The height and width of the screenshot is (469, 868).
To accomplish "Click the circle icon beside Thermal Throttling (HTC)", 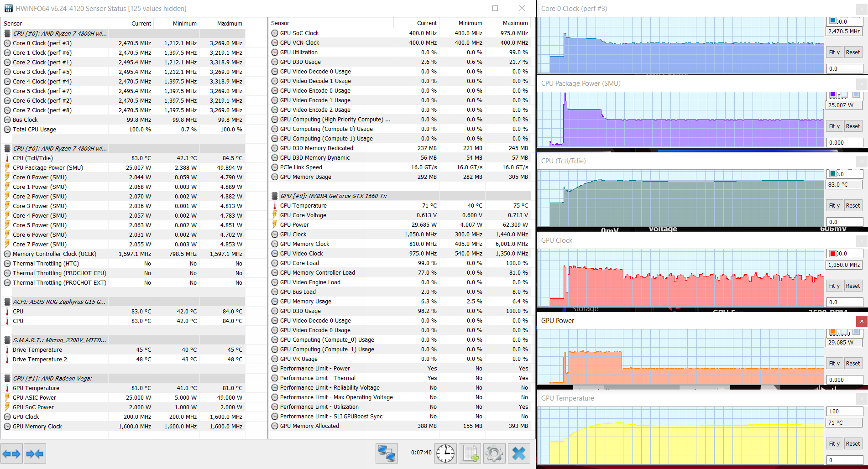I will tap(7, 263).
